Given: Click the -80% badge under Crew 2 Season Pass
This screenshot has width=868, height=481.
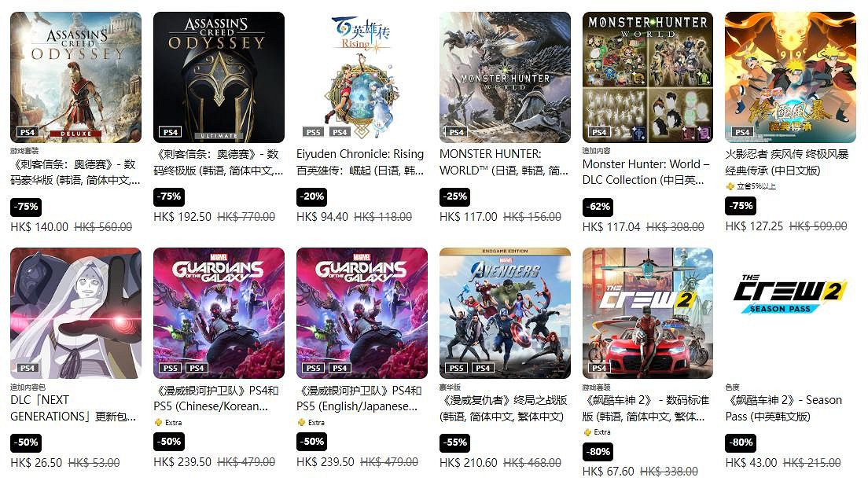Looking at the screenshot, I should tap(741, 442).
